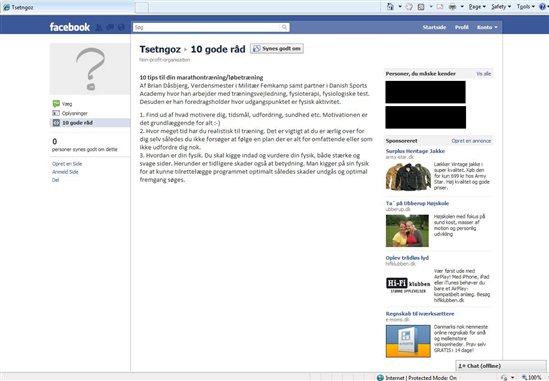Open notifications globe icon in header
549x381 pixels.
click(121, 27)
